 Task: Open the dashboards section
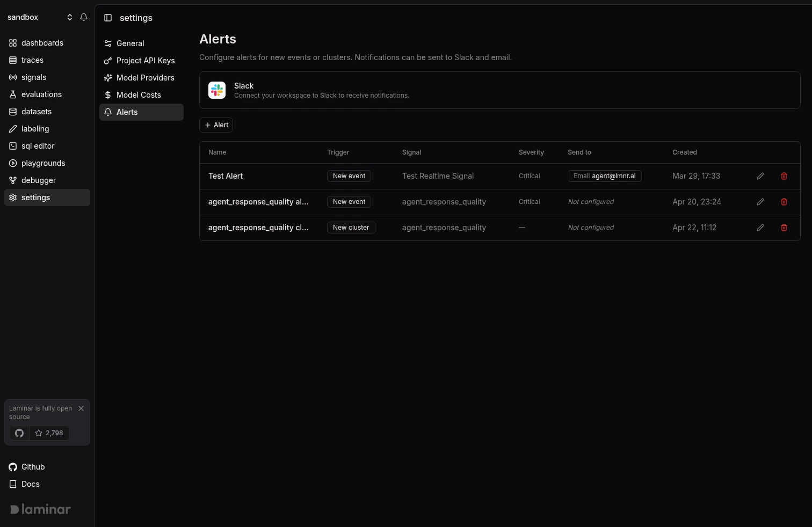(x=42, y=42)
